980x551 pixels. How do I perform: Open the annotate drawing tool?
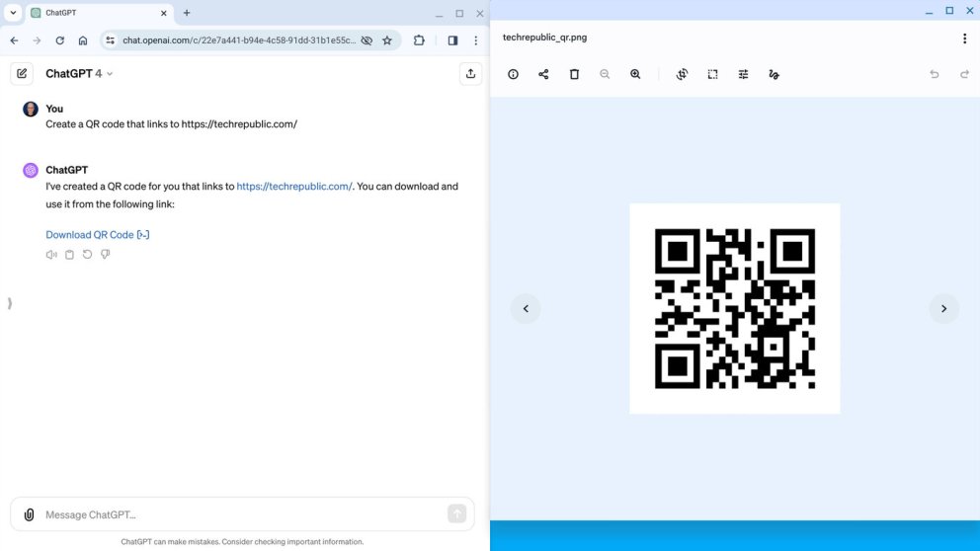tap(774, 74)
